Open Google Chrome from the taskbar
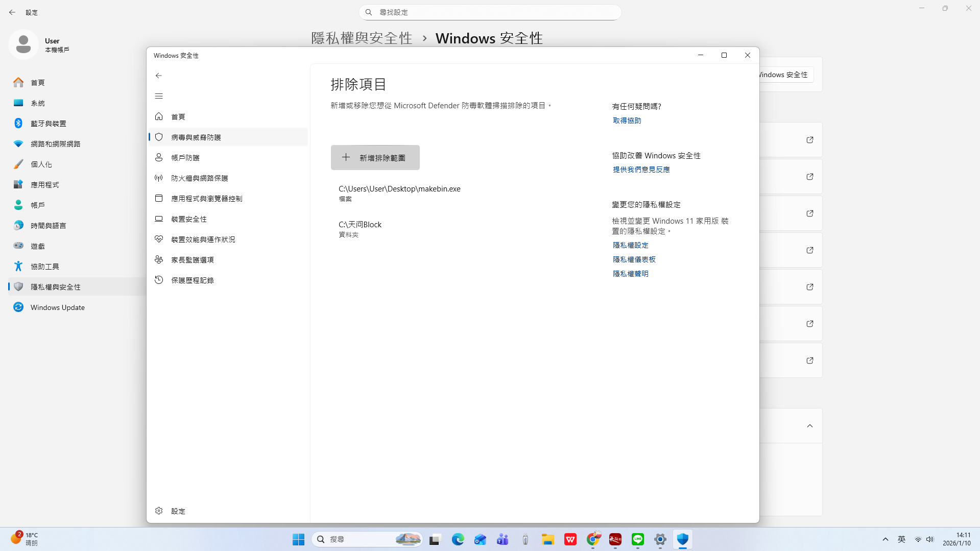 pyautogui.click(x=592, y=539)
